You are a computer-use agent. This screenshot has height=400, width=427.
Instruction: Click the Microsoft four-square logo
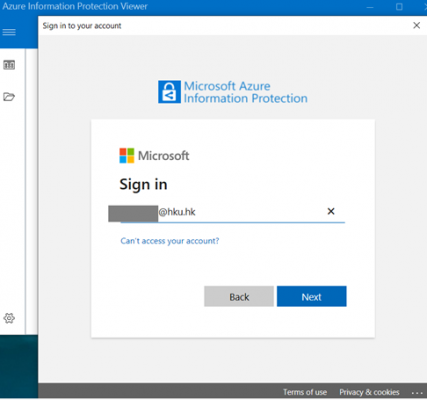coord(127,156)
